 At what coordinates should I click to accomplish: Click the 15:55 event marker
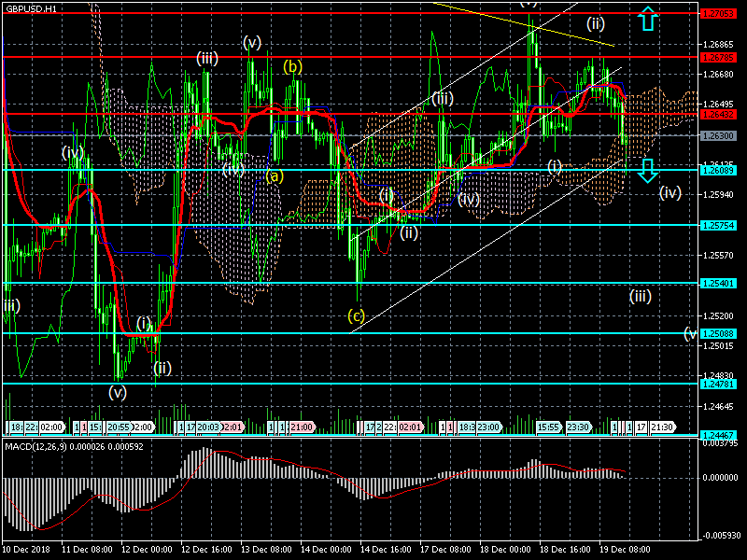[548, 427]
